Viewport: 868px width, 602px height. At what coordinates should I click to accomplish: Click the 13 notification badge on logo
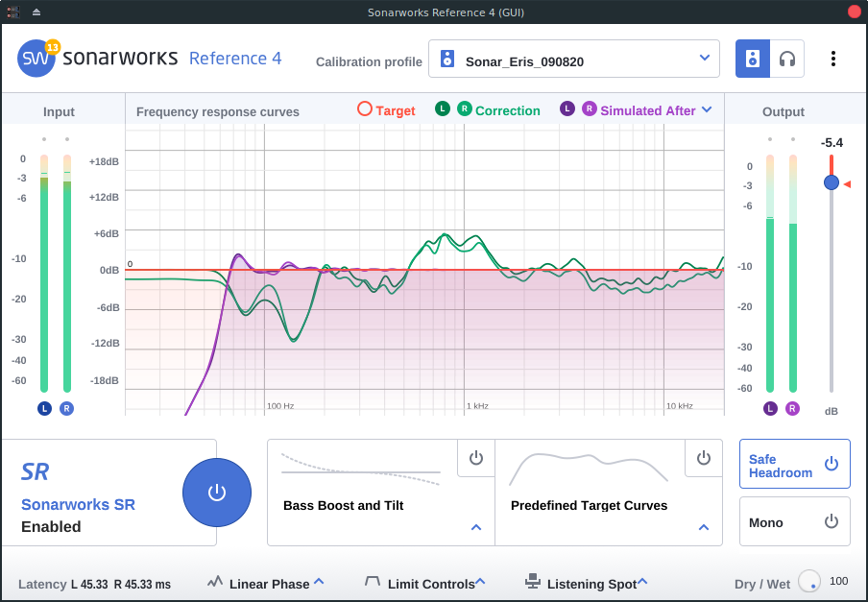pyautogui.click(x=52, y=47)
